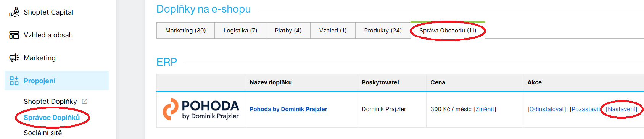Click Odinstalovat for the Pohoda addon
The height and width of the screenshot is (139, 644).
[547, 109]
